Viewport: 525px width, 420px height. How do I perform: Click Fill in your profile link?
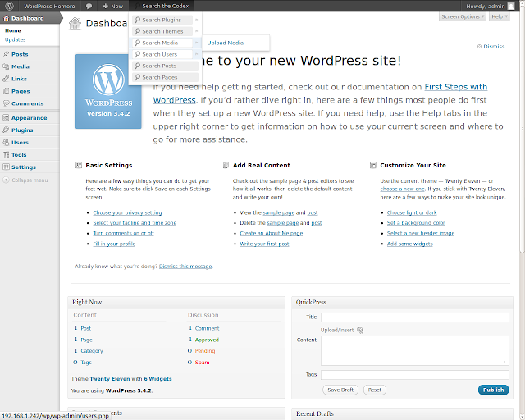point(114,244)
